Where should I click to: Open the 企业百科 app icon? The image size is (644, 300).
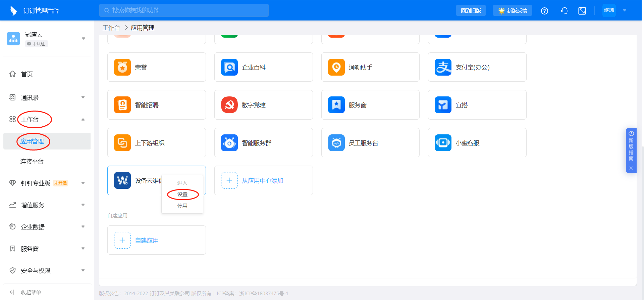tap(229, 67)
